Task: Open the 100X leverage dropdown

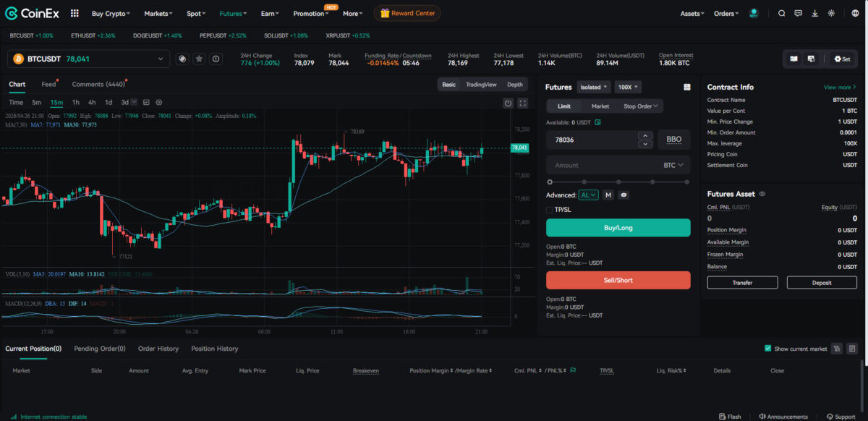Action: click(627, 87)
